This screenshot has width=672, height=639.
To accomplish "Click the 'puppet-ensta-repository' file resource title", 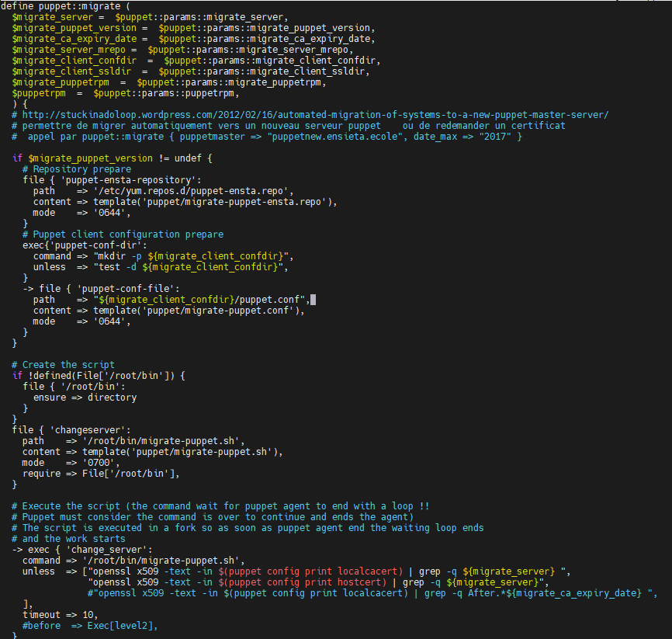I will pos(130,180).
